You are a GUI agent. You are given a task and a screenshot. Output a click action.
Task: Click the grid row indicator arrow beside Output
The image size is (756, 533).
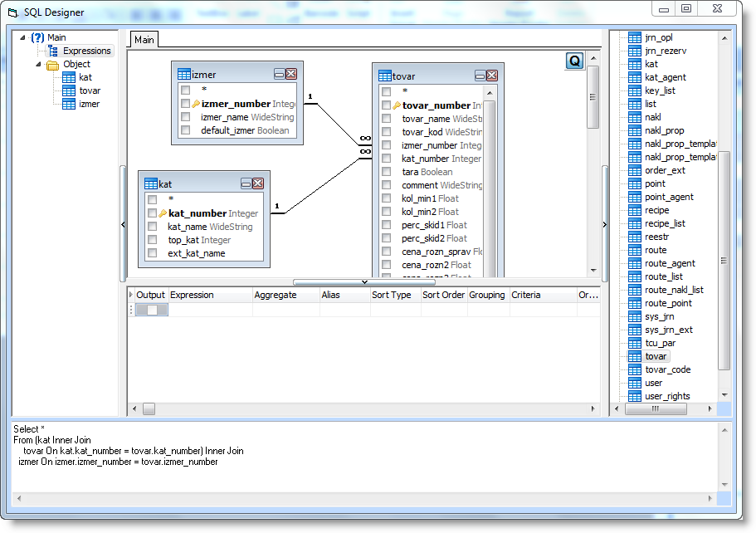click(130, 295)
